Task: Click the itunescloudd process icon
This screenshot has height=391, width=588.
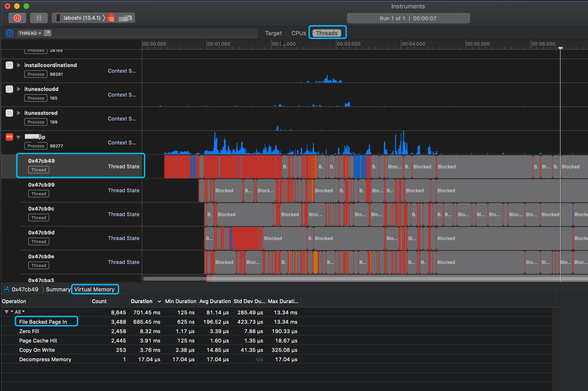Action: point(9,89)
